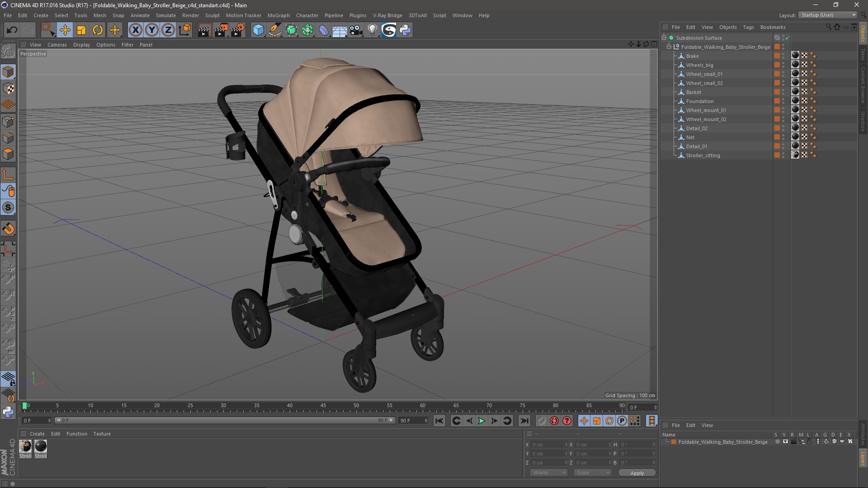868x488 pixels.
Task: Click the X position input field
Action: pyautogui.click(x=549, y=445)
